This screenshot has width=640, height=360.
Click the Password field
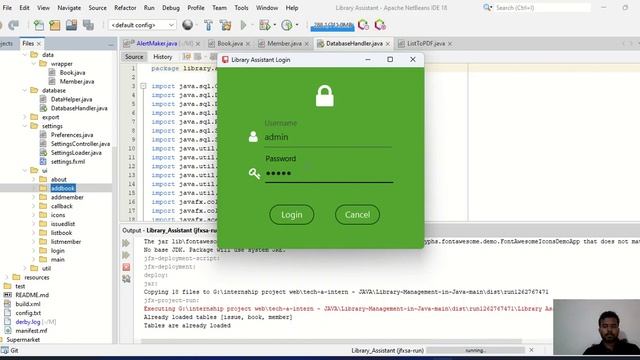click(329, 173)
